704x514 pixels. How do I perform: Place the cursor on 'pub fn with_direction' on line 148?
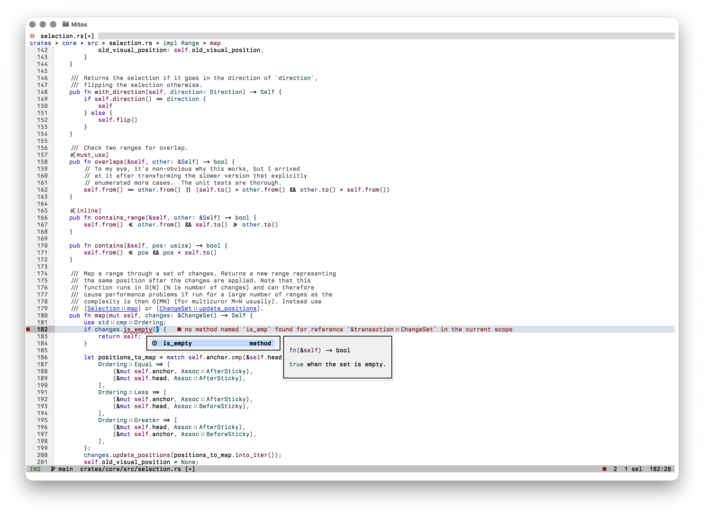coord(107,92)
